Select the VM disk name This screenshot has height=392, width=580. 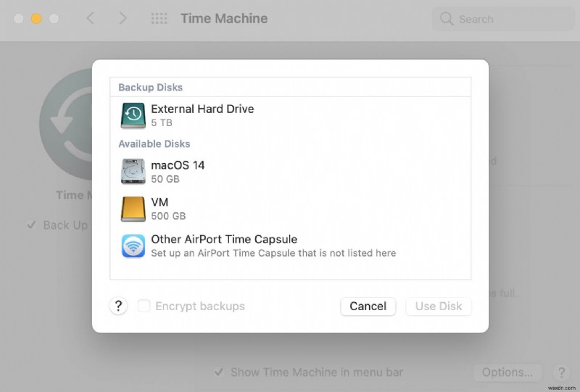159,202
